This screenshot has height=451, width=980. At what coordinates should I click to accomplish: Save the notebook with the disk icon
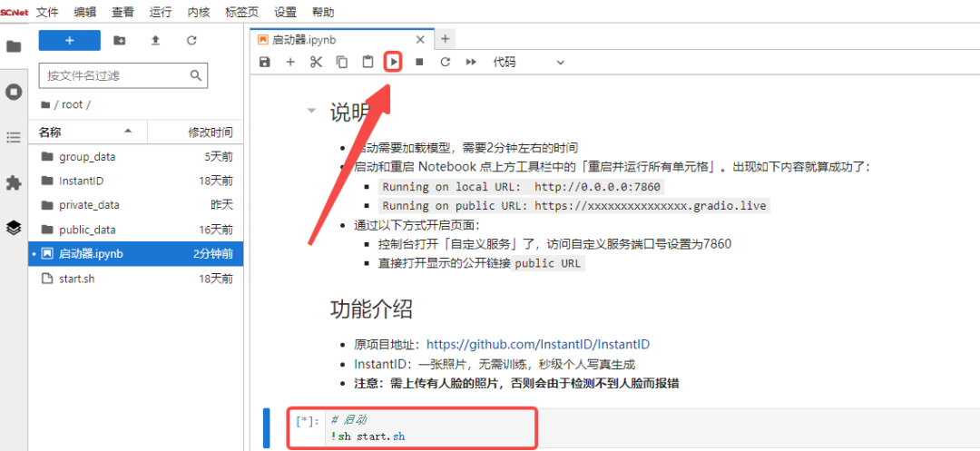click(265, 62)
